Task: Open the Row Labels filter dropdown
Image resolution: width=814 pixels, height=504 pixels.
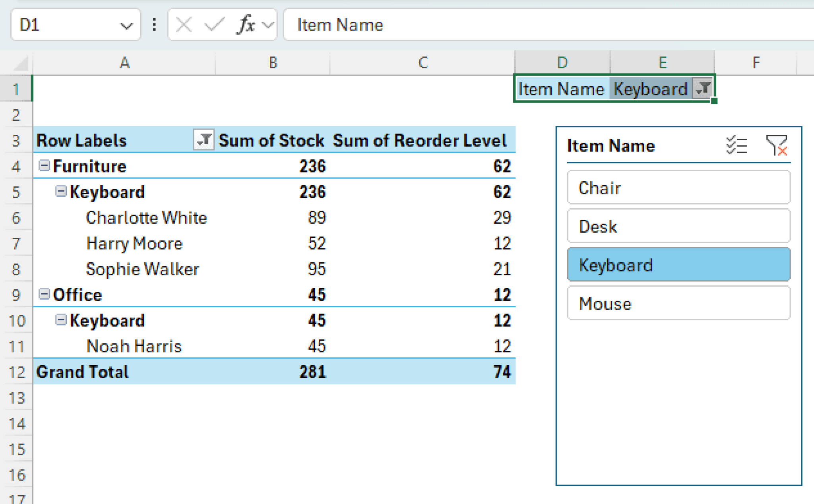Action: tap(204, 140)
